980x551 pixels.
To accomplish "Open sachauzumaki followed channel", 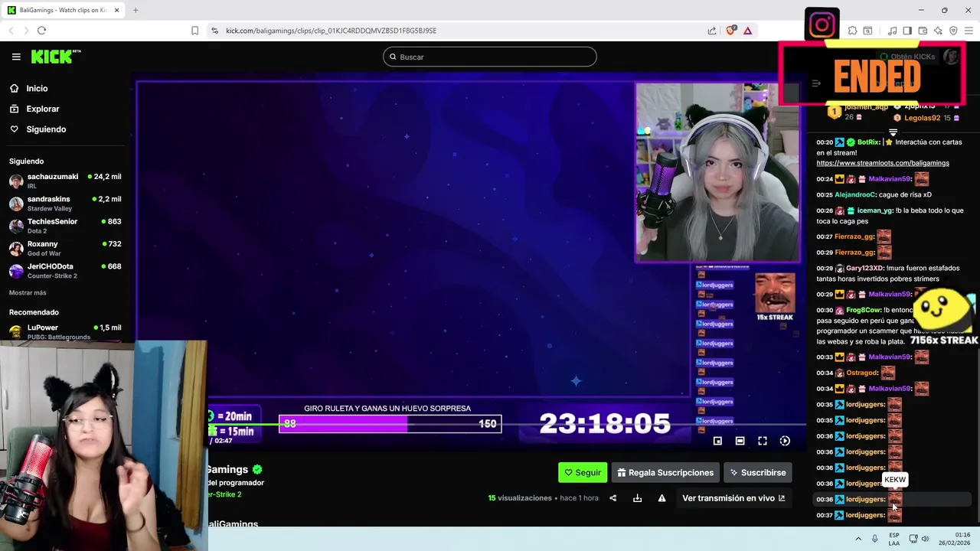I will click(64, 181).
